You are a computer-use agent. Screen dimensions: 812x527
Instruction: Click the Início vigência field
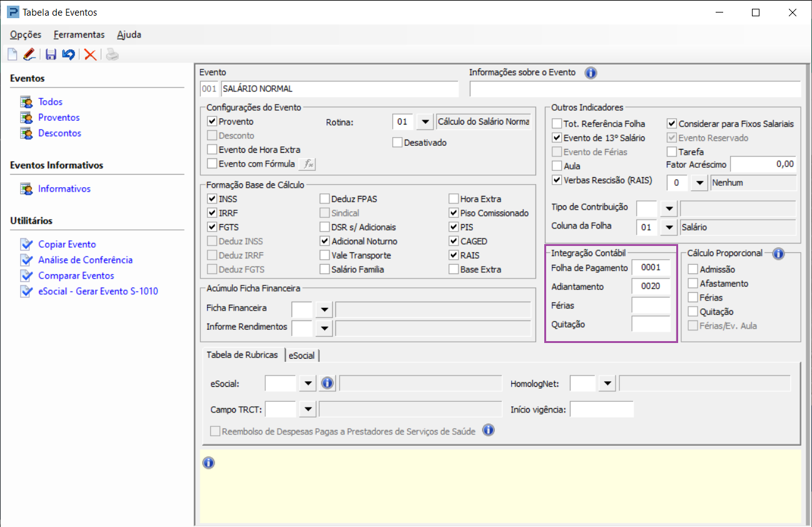pos(602,409)
